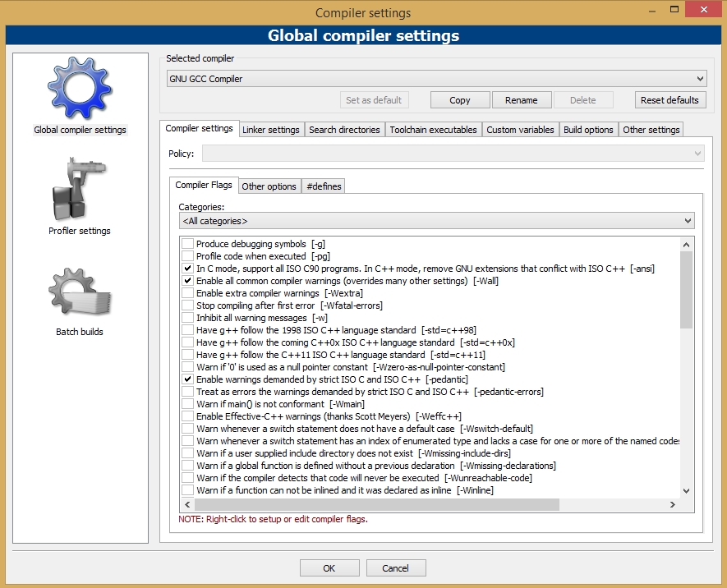The height and width of the screenshot is (588, 727).
Task: Check the -std=c++0x language standard option
Action: point(187,342)
